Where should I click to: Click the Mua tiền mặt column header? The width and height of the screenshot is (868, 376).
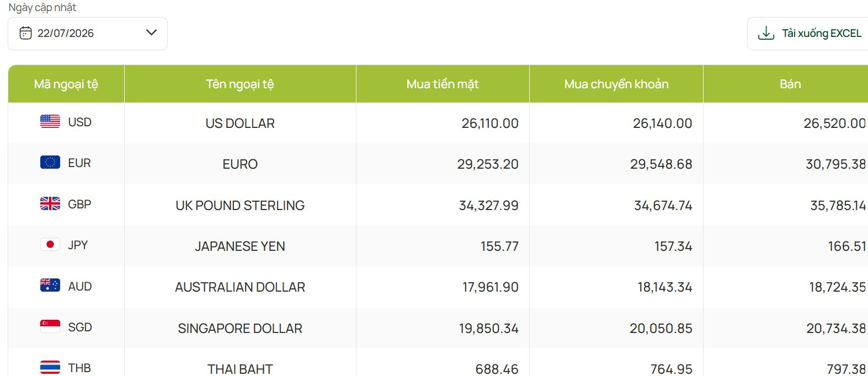443,84
